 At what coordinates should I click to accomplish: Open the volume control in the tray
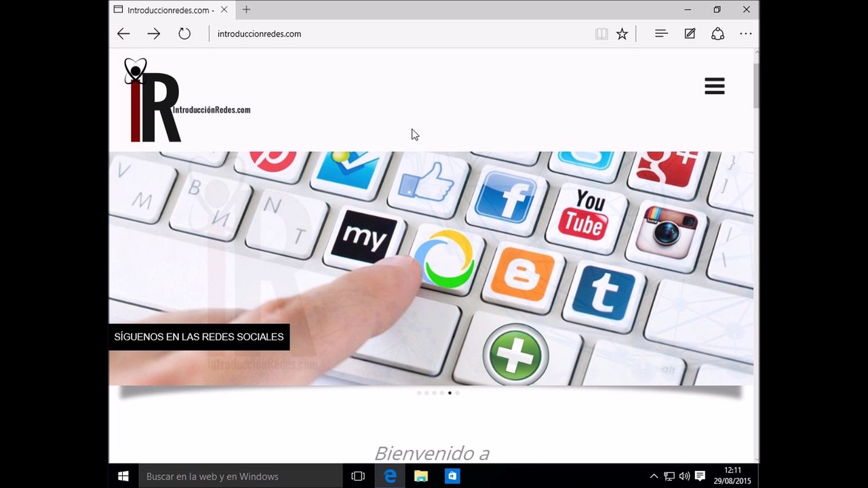[x=684, y=476]
